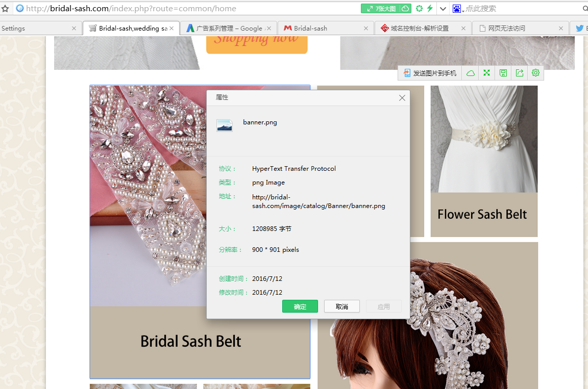The width and height of the screenshot is (588, 389).
Task: Click the share export icon in image toolbar
Action: [x=520, y=73]
